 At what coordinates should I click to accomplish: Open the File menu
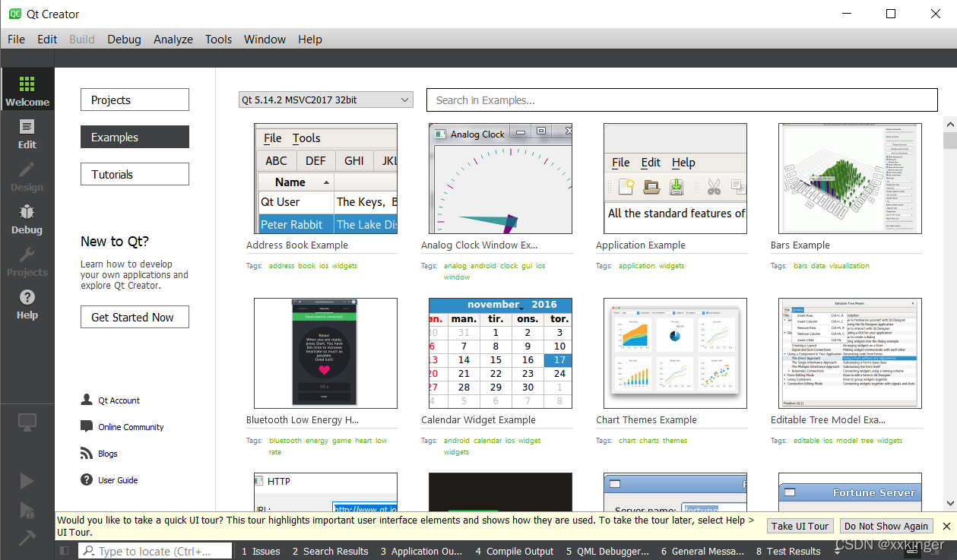tap(16, 40)
